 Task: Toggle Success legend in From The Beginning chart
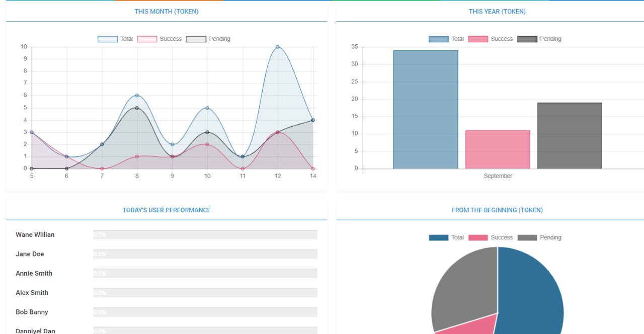tap(491, 238)
